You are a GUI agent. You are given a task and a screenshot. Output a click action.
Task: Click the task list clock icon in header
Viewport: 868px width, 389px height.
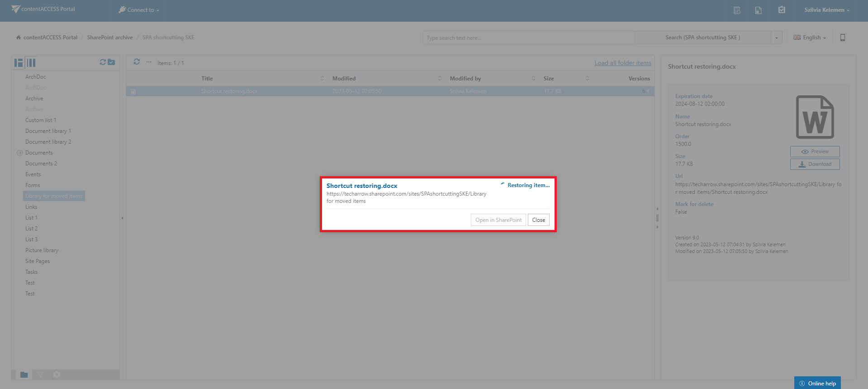(x=737, y=10)
